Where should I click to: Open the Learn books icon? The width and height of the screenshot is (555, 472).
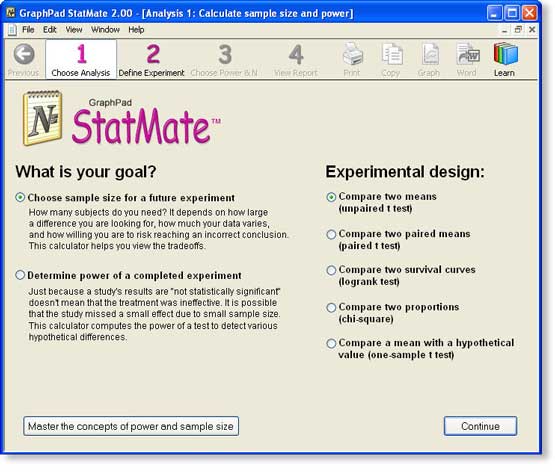(505, 54)
